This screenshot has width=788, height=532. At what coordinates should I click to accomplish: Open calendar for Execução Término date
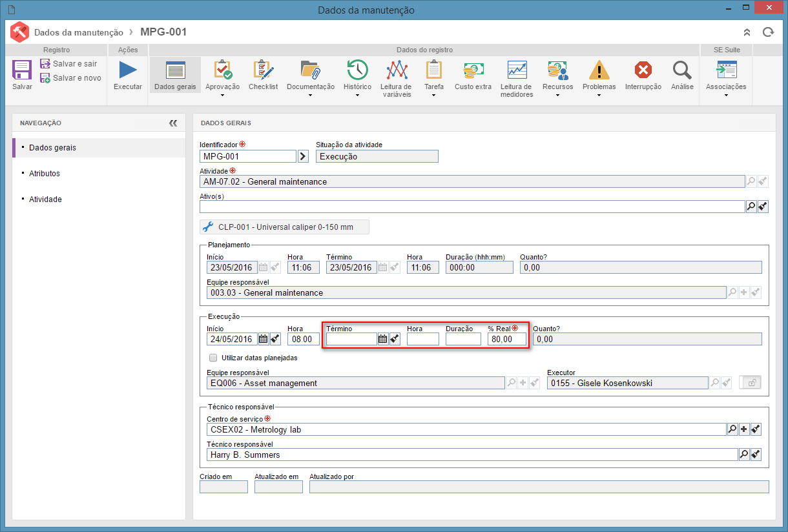(382, 339)
